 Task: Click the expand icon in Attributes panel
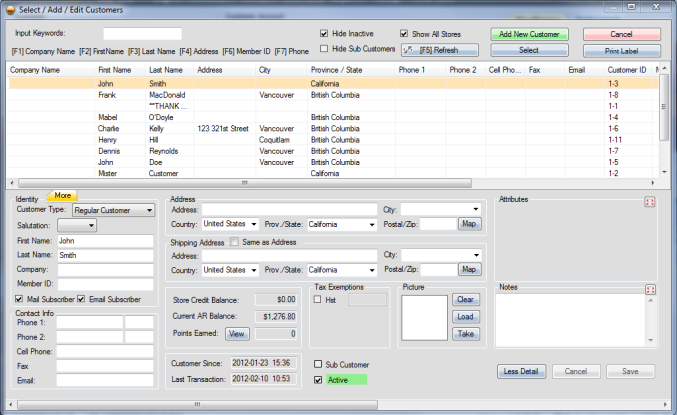coord(650,203)
